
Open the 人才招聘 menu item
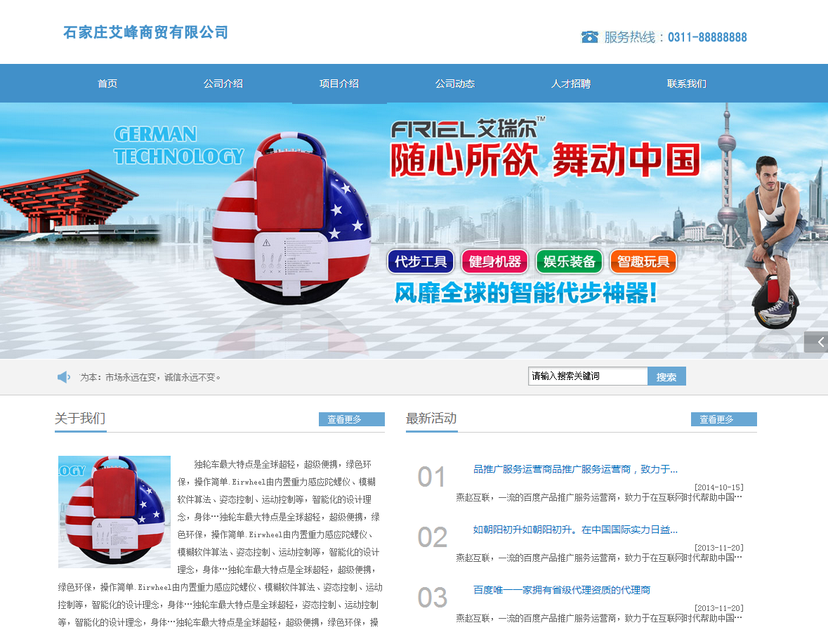pos(571,84)
